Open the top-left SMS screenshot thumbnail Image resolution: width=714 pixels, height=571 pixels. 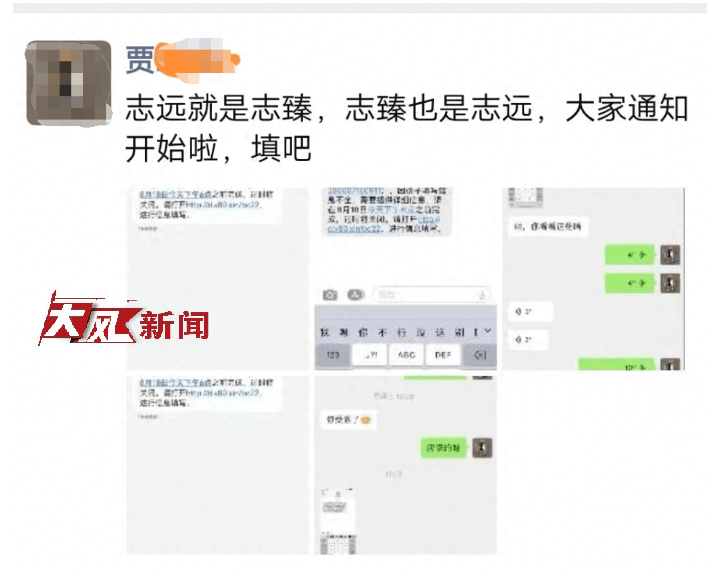click(218, 279)
